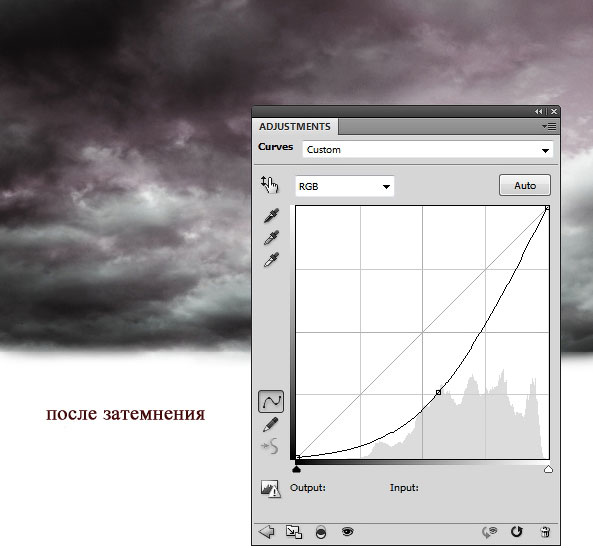This screenshot has height=548, width=593.
Task: Switch panel to expanded view icon
Action: click(x=293, y=532)
